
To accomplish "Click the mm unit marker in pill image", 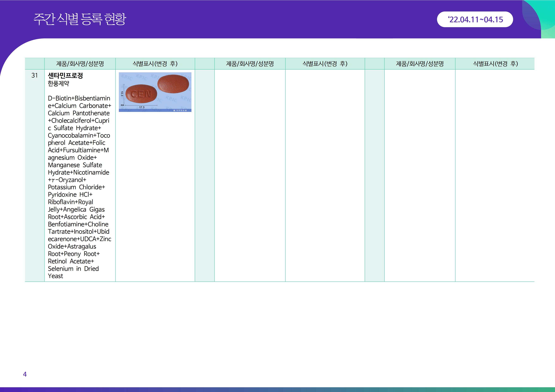I will click(x=122, y=105).
